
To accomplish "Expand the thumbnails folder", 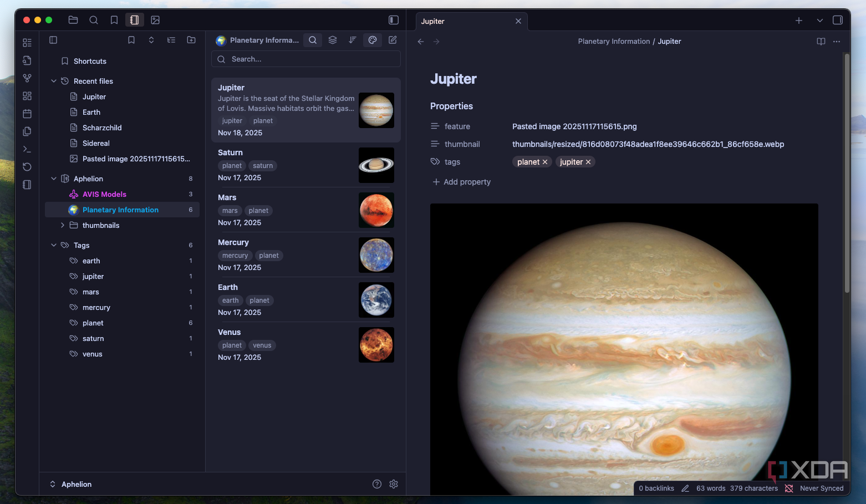I will (x=63, y=225).
